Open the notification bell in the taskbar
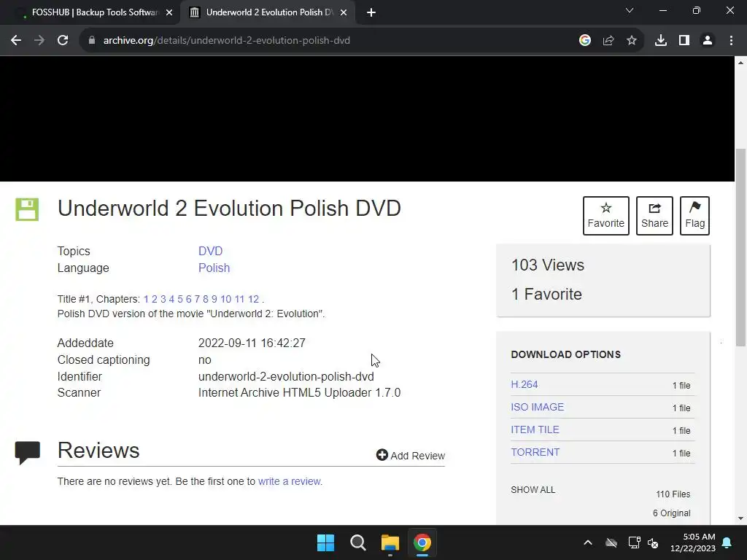 tap(727, 542)
